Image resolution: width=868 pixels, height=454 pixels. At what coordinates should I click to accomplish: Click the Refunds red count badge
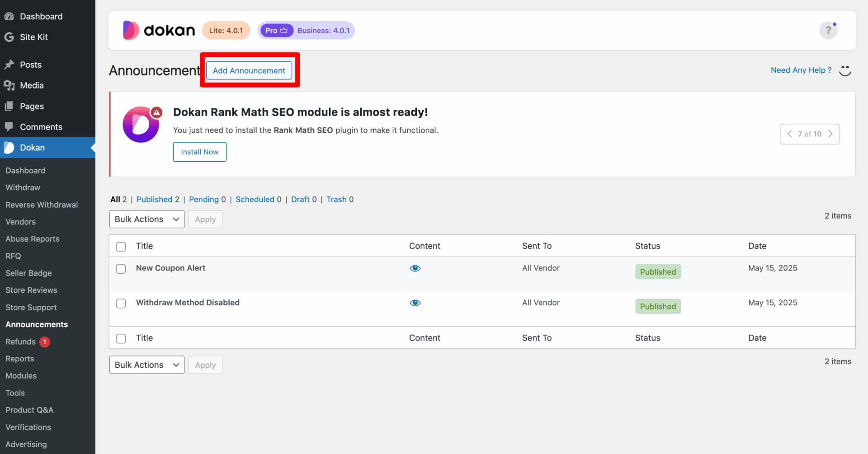coord(45,342)
